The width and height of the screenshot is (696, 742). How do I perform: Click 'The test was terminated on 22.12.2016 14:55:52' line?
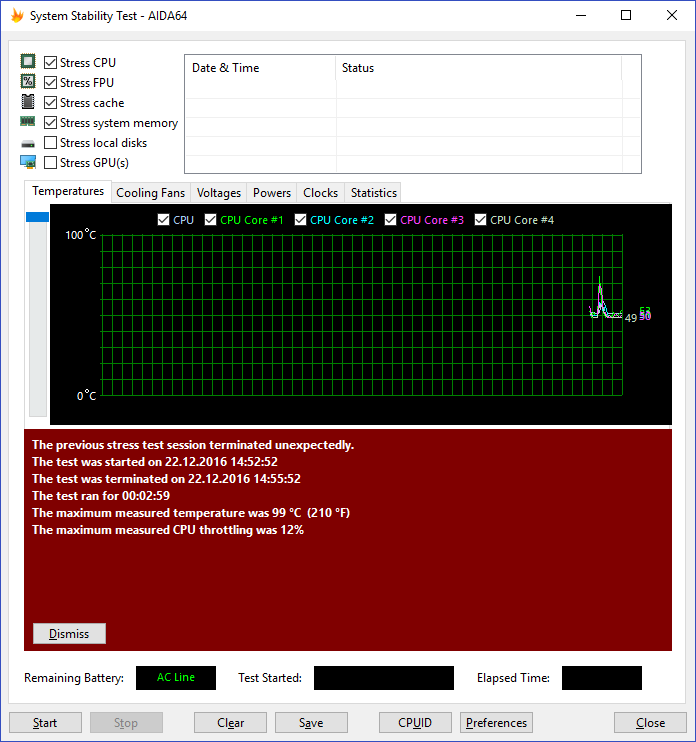coord(166,479)
